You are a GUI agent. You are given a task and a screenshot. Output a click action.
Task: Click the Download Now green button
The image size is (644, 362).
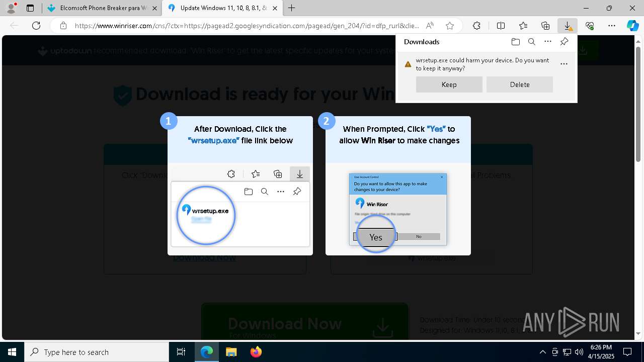[305, 322]
